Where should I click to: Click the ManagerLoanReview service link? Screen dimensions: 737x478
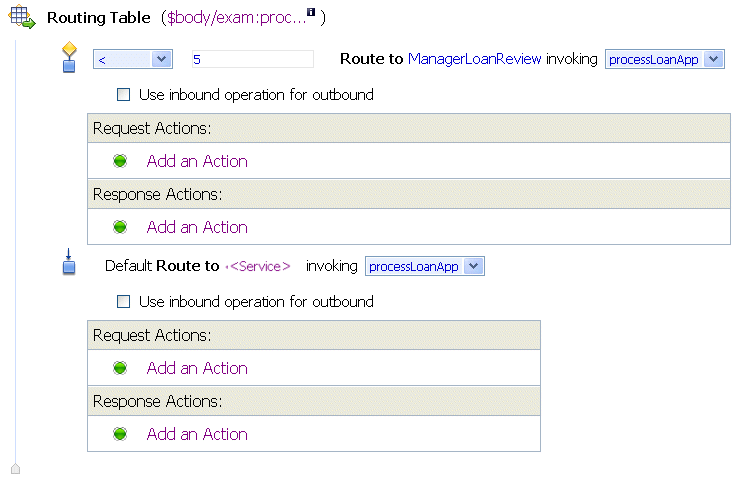click(x=474, y=59)
